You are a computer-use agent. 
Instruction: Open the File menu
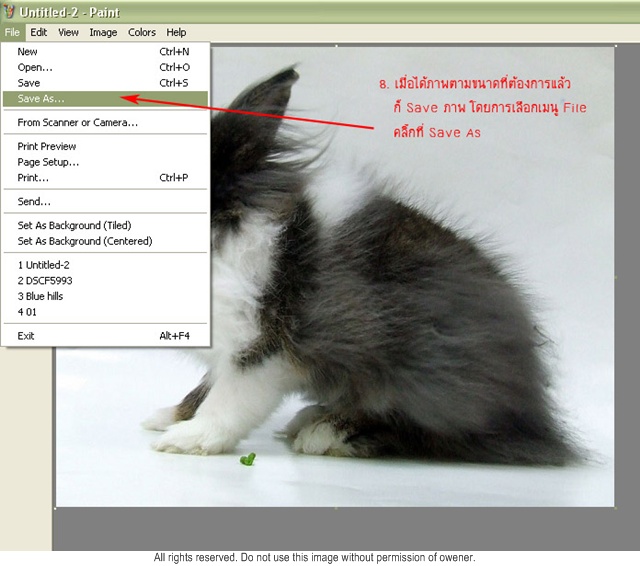coord(12,32)
